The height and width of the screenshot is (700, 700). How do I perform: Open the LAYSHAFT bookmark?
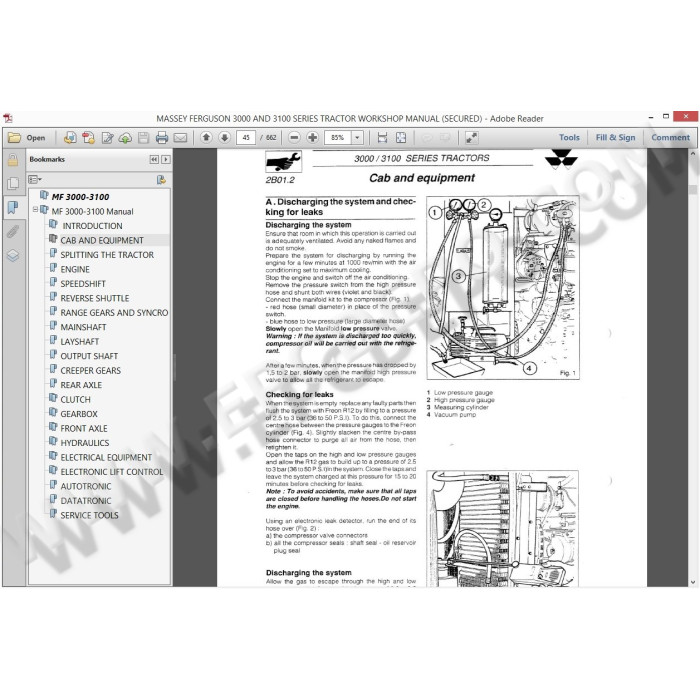click(80, 342)
